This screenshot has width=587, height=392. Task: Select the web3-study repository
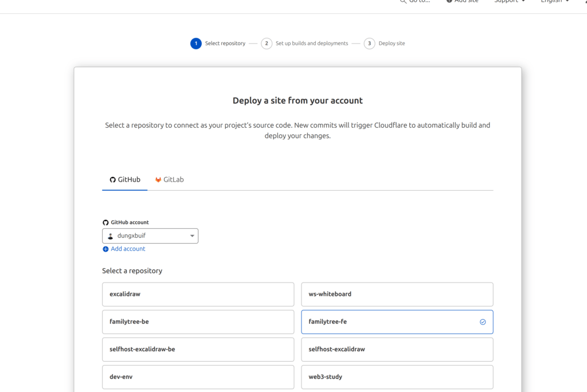click(397, 377)
